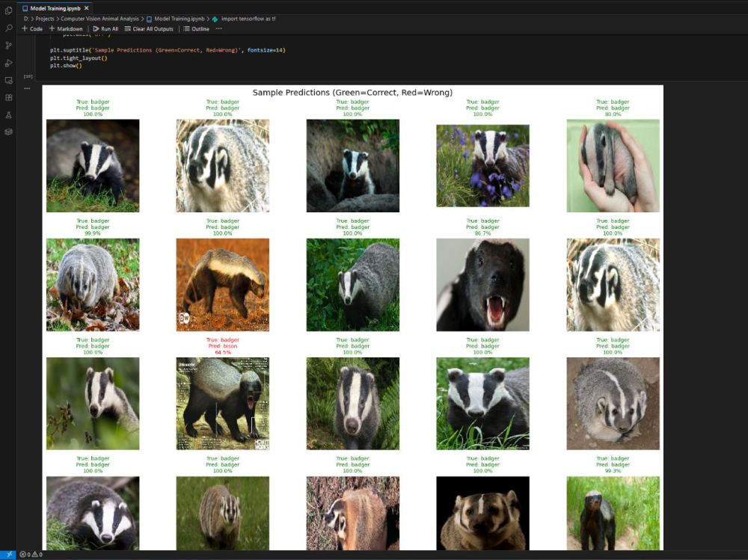Viewport: 748px width, 560px height.
Task: Click the 99.9% badger on leaves image
Action: coord(93,285)
